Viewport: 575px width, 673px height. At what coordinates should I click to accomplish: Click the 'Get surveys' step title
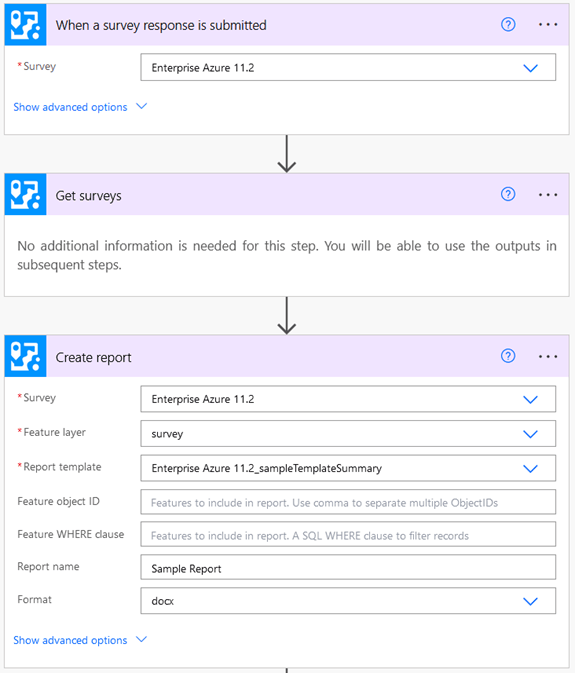pyautogui.click(x=88, y=196)
